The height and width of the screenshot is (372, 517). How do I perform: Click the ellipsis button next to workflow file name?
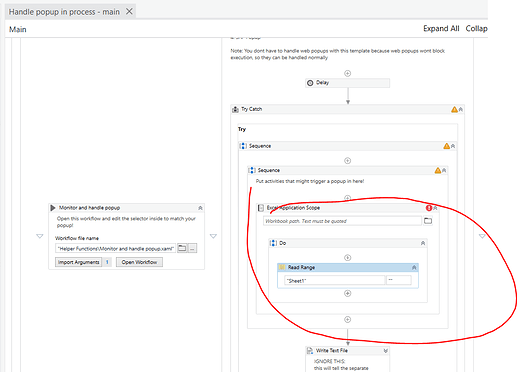click(192, 248)
